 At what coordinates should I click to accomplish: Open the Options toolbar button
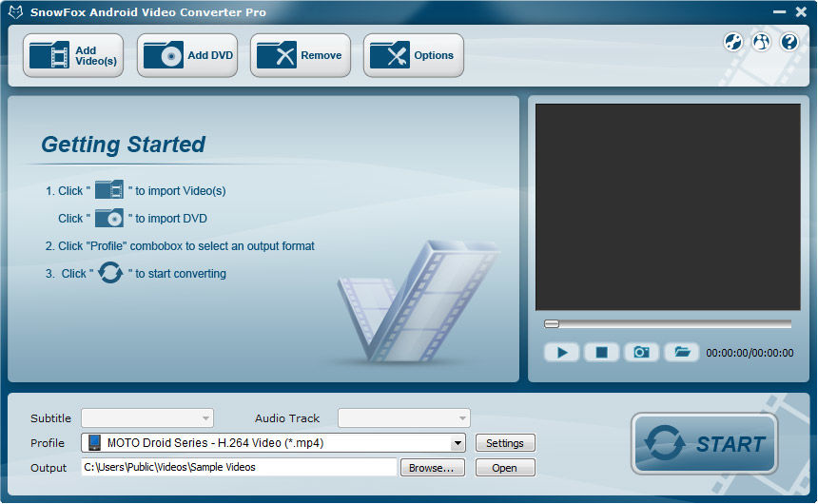tap(413, 55)
